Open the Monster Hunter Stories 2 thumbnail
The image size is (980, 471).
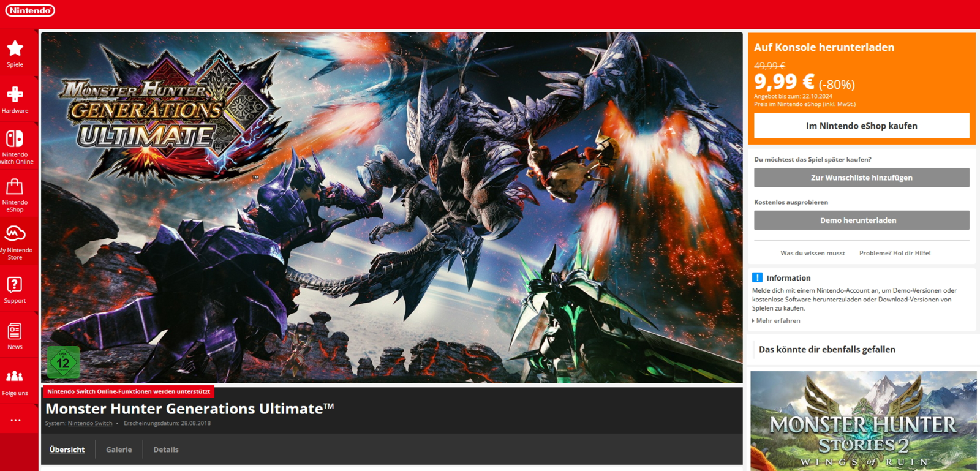pyautogui.click(x=864, y=421)
